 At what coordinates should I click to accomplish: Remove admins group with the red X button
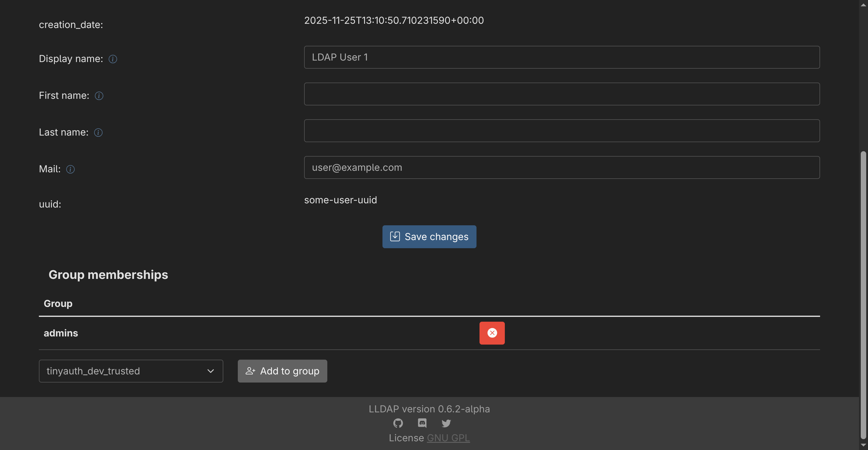(x=492, y=333)
